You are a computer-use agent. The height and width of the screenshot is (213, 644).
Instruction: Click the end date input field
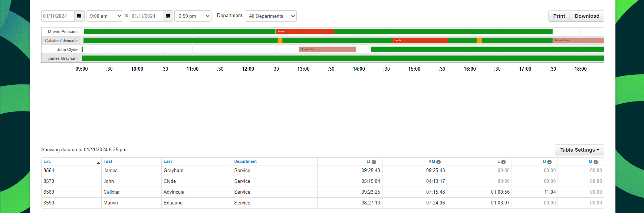[147, 16]
